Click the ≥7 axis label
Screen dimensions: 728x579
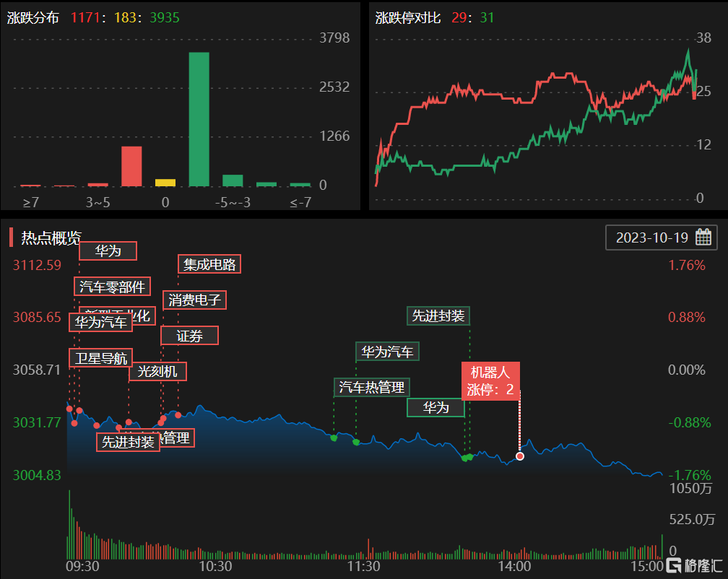(x=31, y=202)
